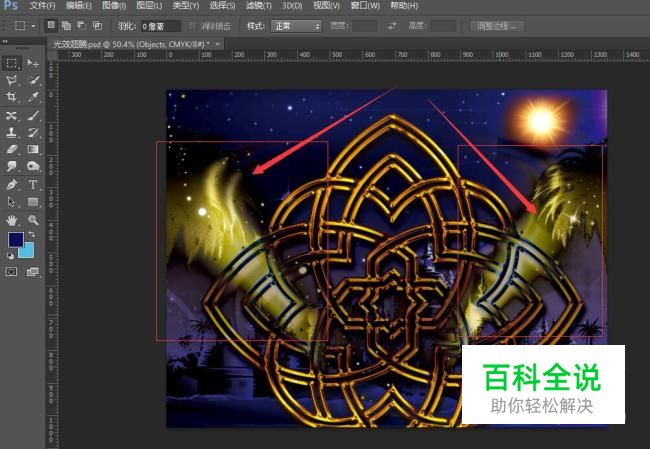The image size is (650, 449).
Task: Open the 视图(V) menu
Action: pos(326,6)
